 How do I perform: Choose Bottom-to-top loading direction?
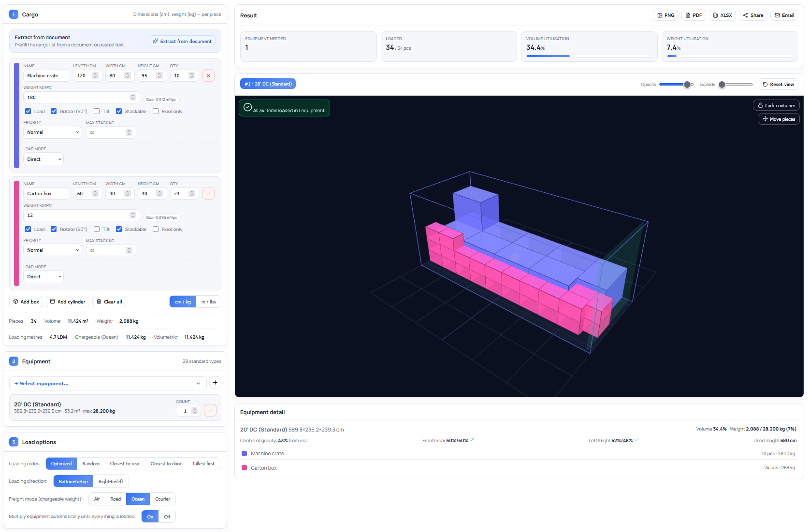point(73,481)
